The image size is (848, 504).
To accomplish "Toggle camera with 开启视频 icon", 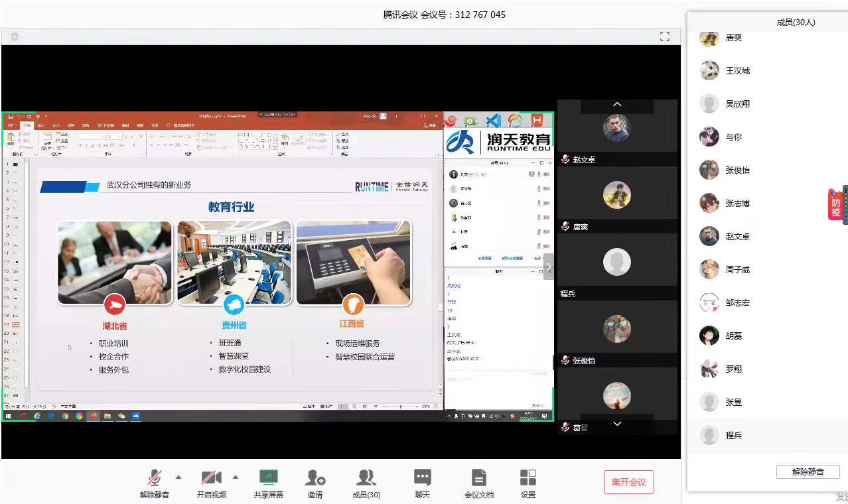I will (x=211, y=478).
